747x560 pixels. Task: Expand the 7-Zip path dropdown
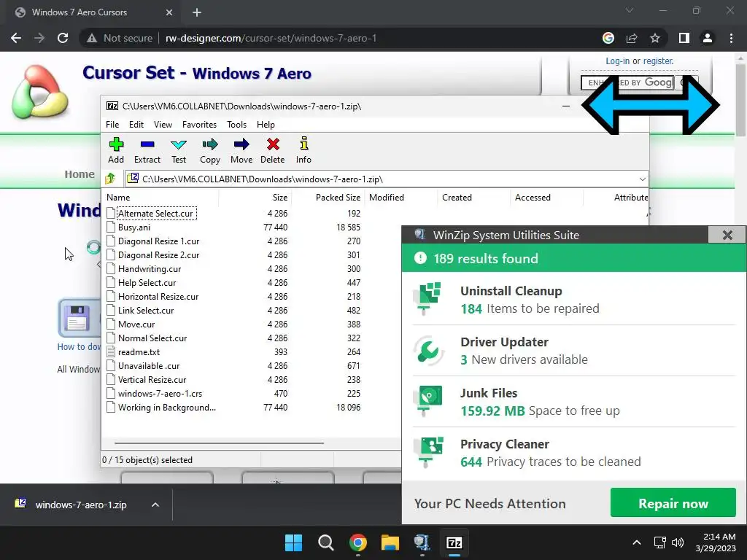click(642, 179)
